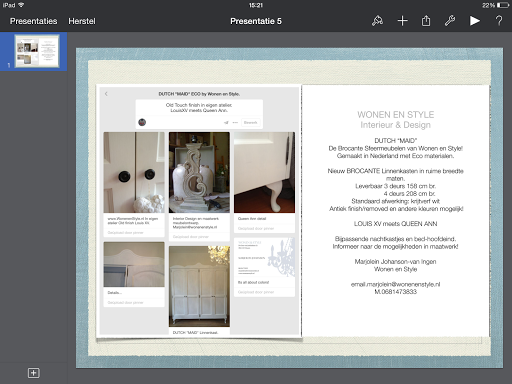Select phone number M.0681473833
The image size is (512, 384).
[396, 292]
